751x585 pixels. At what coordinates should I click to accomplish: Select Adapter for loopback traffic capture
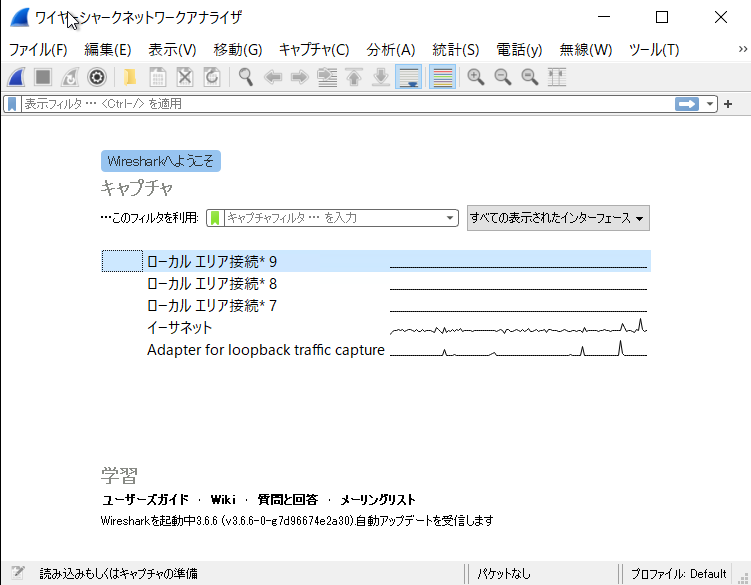376,349
